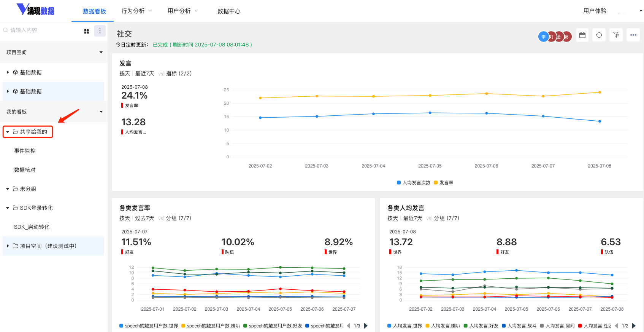Expand 项目空间（建设测试中）folder
This screenshot has width=644, height=332.
[8, 246]
